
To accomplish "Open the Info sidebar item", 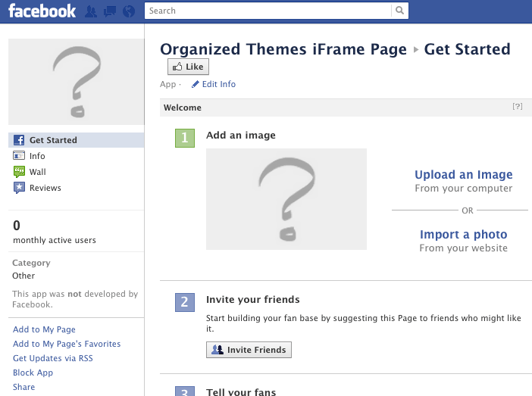I will tap(37, 156).
